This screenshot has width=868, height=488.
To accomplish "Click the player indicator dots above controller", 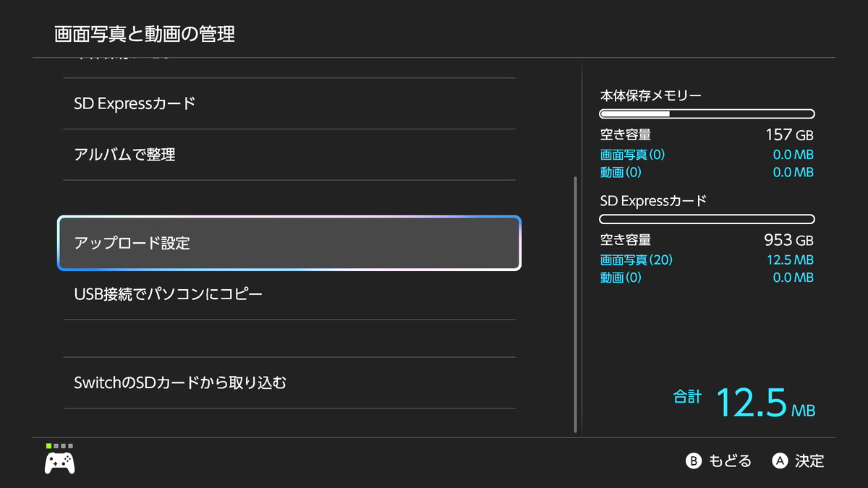I will (x=59, y=446).
